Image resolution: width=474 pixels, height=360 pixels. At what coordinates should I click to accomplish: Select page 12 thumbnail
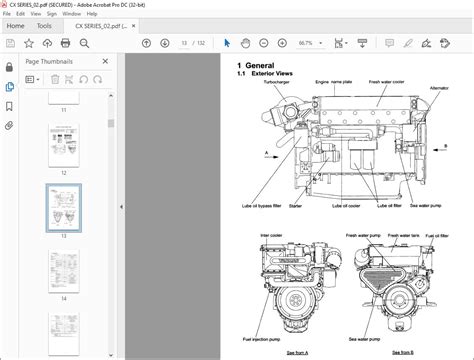[64, 145]
